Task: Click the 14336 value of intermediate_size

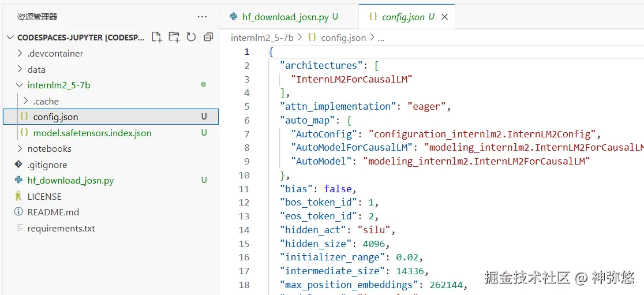Action: tap(410, 271)
